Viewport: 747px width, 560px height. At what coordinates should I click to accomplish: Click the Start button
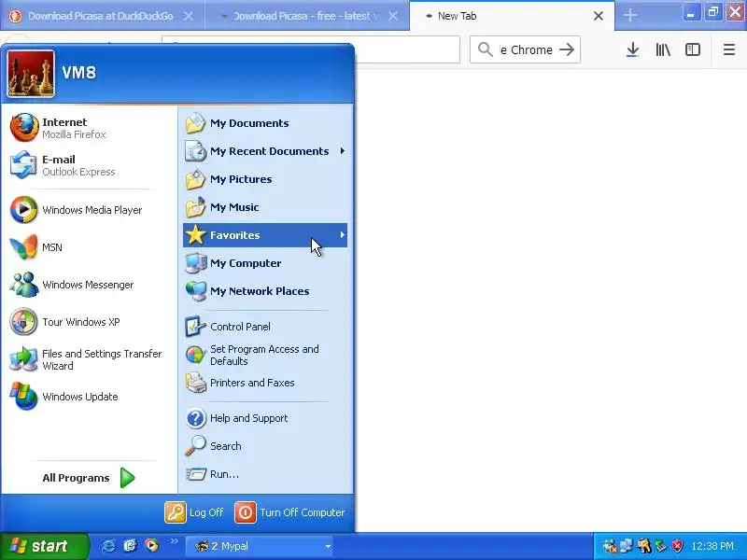coord(44,546)
